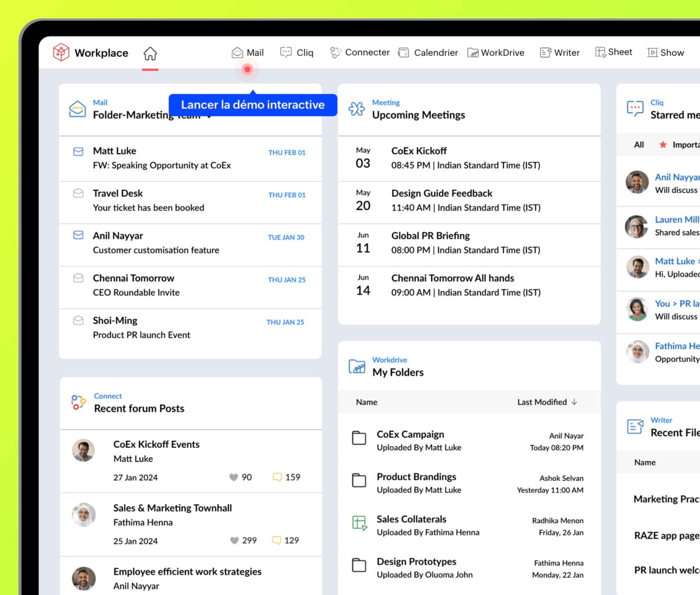
Task: Like the CoEx Kickoff Events post
Action: tap(234, 477)
